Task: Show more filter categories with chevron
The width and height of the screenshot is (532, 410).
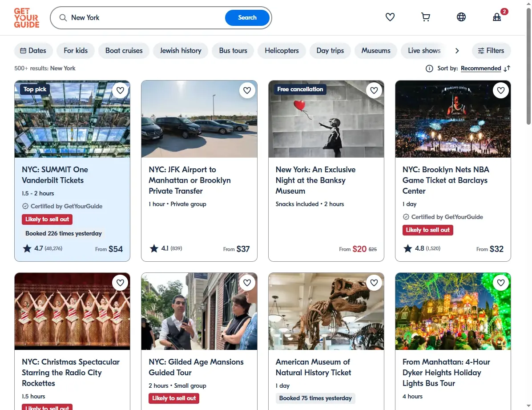Action: pos(457,51)
